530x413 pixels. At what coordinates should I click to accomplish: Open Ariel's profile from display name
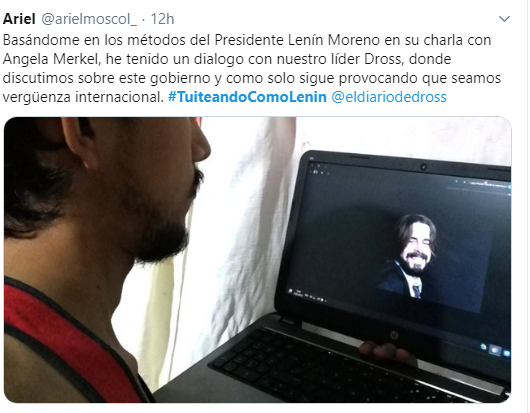[19, 19]
